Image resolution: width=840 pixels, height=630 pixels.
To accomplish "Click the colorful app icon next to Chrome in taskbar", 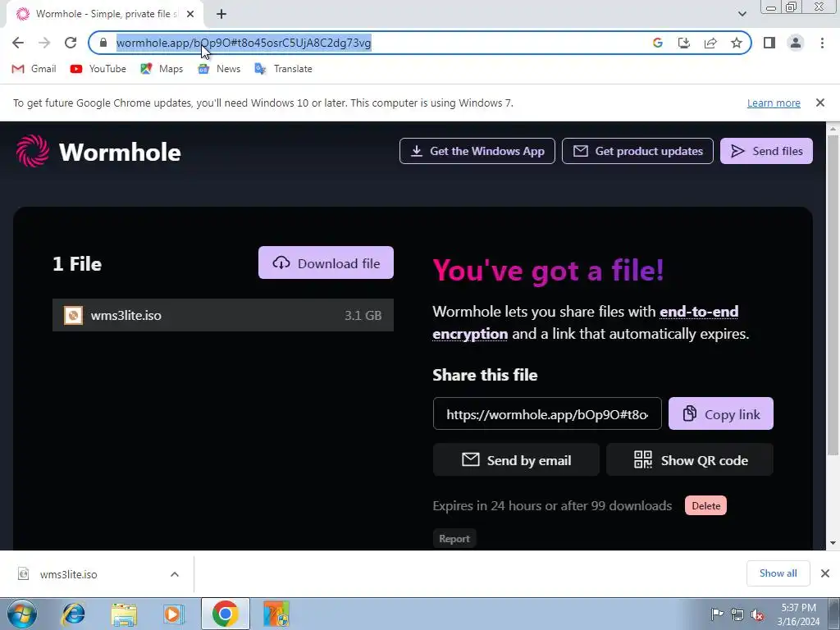I will coord(276,614).
